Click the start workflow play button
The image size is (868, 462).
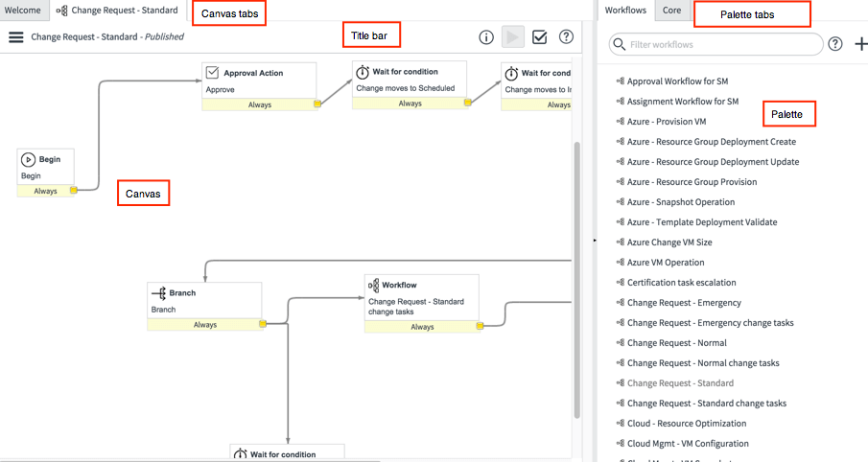[x=512, y=37]
